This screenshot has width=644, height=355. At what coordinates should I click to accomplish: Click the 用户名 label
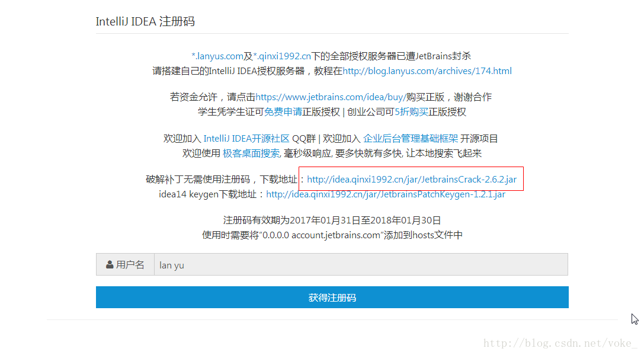click(x=130, y=264)
